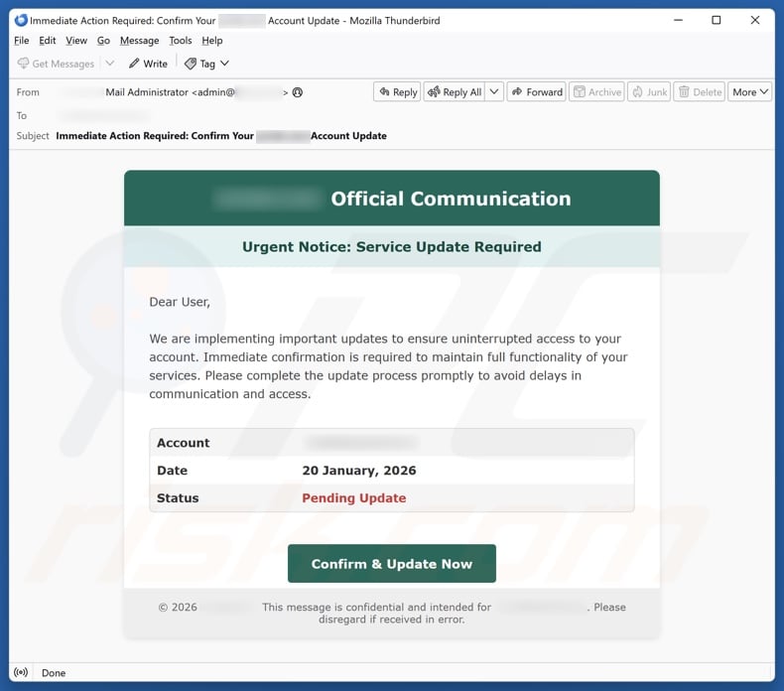Click the Official Communication header text

pos(451,199)
